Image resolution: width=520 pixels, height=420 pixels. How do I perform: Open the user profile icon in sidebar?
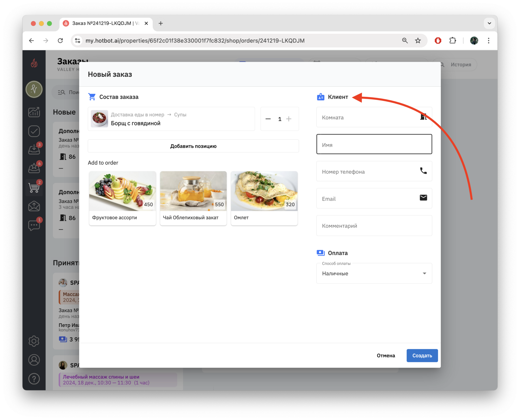tap(34, 360)
